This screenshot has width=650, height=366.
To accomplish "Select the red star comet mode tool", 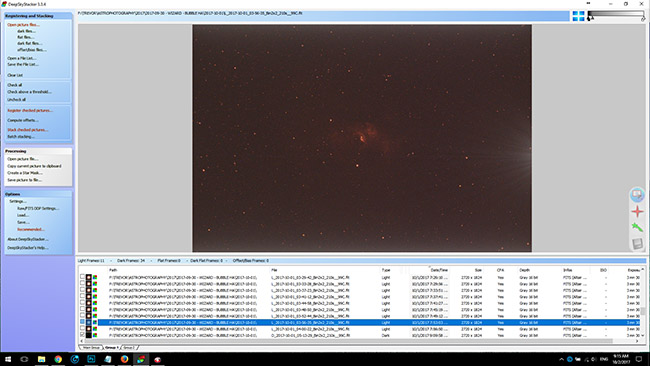I will pyautogui.click(x=637, y=211).
